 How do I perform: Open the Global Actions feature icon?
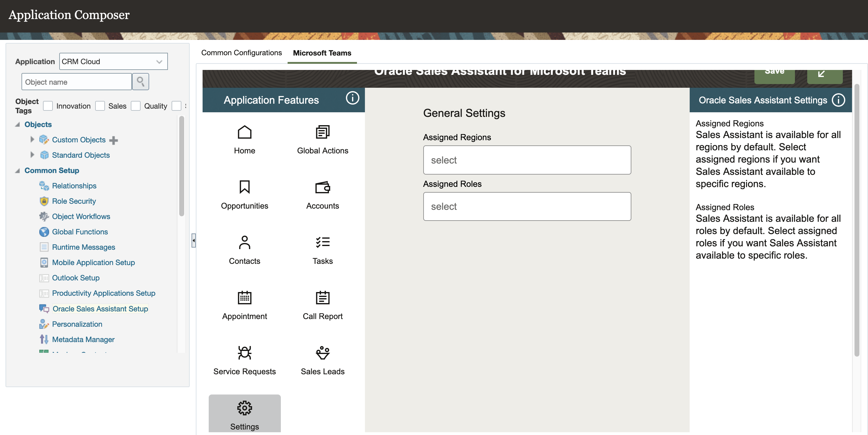(323, 132)
